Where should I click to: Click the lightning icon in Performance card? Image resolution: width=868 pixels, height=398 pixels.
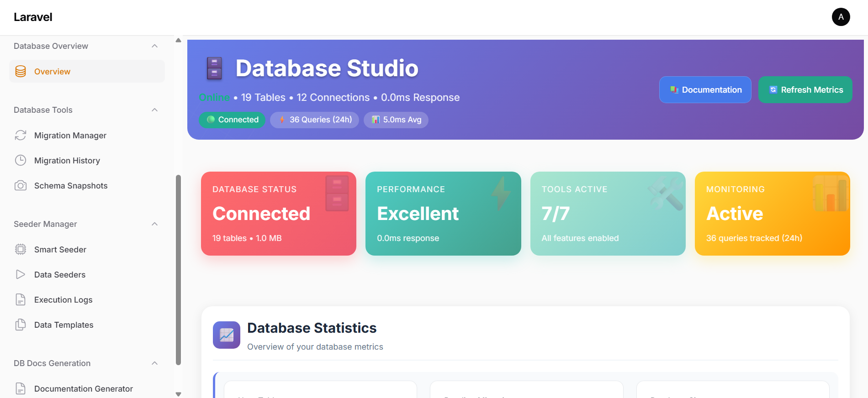click(501, 194)
